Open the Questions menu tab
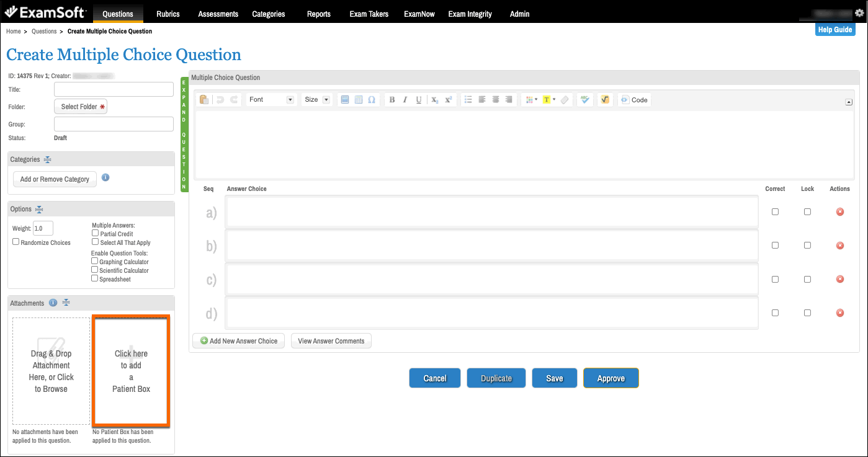The width and height of the screenshot is (868, 457). (118, 14)
